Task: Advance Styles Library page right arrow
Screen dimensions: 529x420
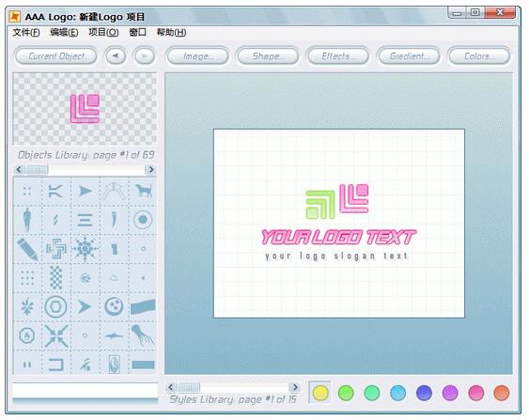Action: pyautogui.click(x=295, y=387)
